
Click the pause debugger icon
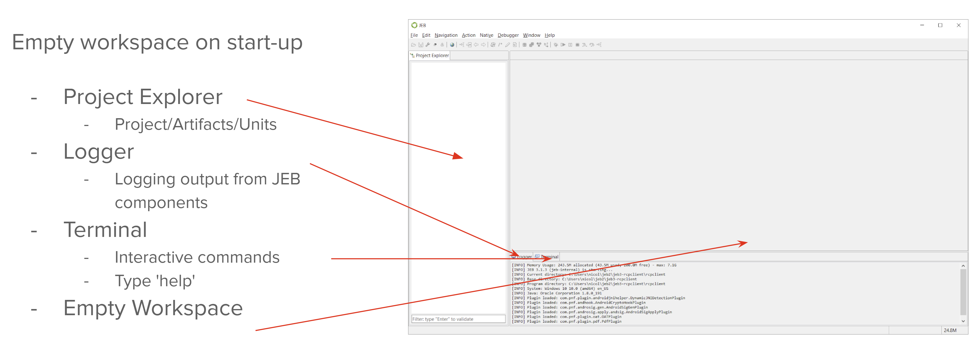coord(570,45)
